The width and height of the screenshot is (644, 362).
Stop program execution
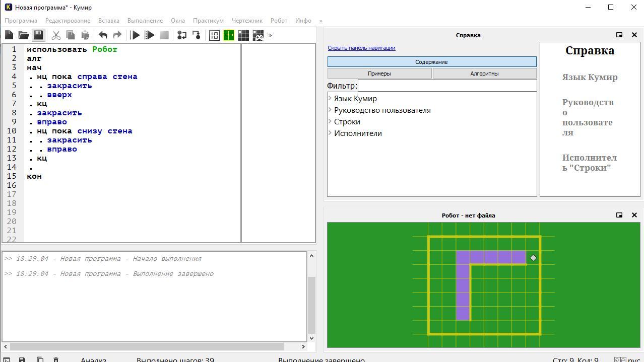[x=164, y=35]
